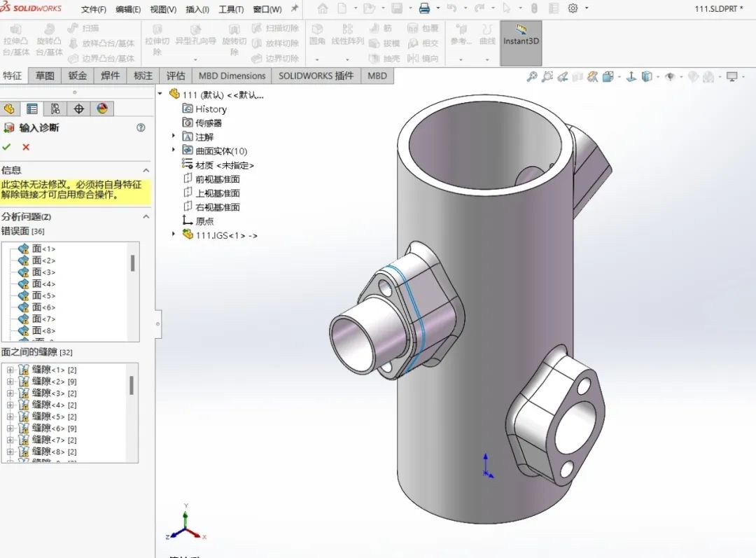Cancel Import Diagnostics with red X

pos(26,147)
